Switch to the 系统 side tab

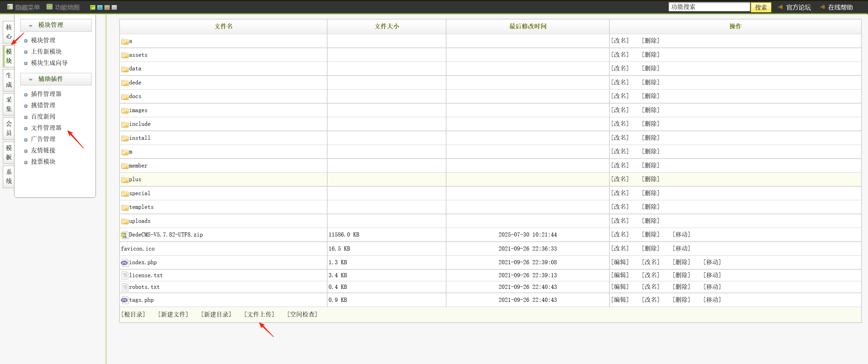pos(9,176)
